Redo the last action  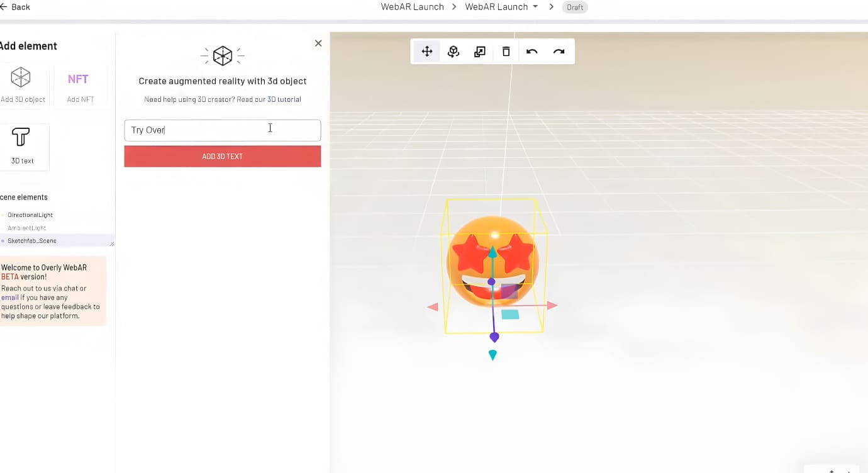click(x=559, y=52)
